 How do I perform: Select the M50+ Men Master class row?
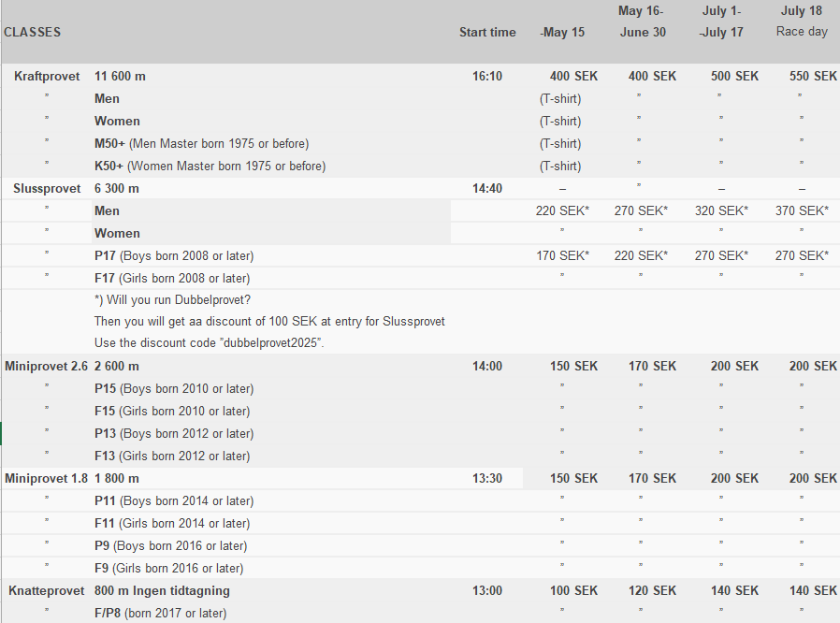coord(201,143)
